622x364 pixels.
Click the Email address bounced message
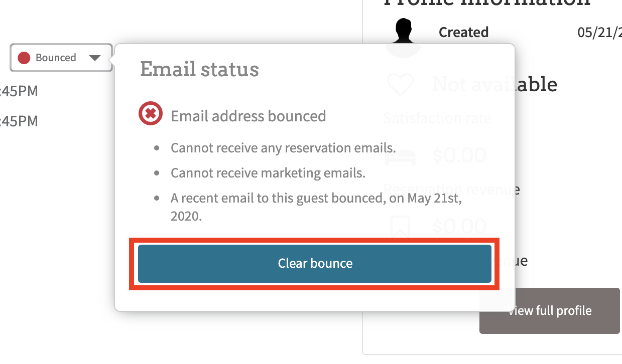click(x=248, y=116)
